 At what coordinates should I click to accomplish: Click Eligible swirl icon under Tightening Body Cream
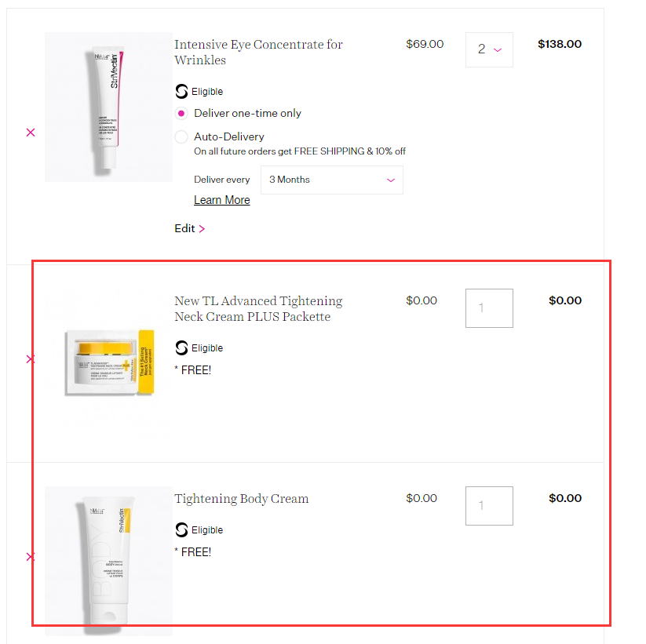coord(181,530)
